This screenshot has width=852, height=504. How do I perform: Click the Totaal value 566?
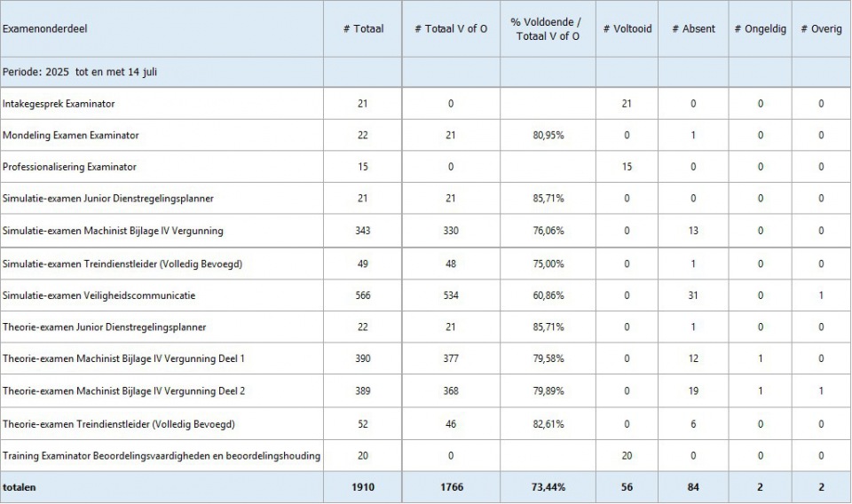tap(363, 295)
